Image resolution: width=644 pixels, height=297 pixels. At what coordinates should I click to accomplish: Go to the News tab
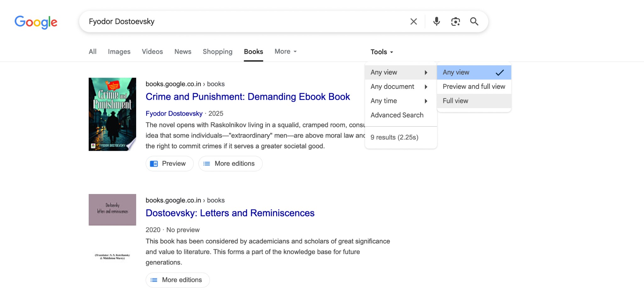point(183,52)
